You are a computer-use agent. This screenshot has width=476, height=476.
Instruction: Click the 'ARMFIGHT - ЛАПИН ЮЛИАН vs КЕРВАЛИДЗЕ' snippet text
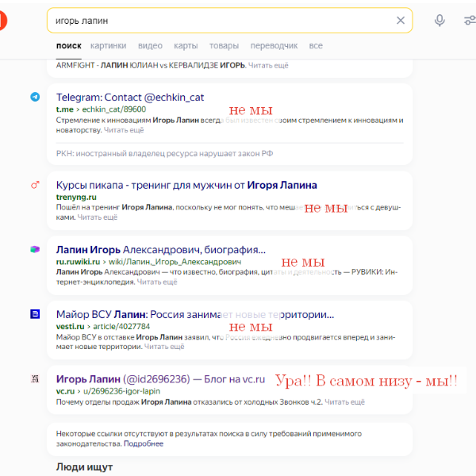tap(151, 66)
